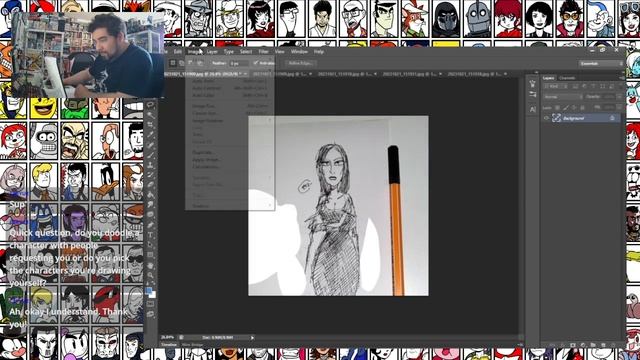The width and height of the screenshot is (640, 360).
Task: Toggle lock image pixels
Action: point(566,107)
